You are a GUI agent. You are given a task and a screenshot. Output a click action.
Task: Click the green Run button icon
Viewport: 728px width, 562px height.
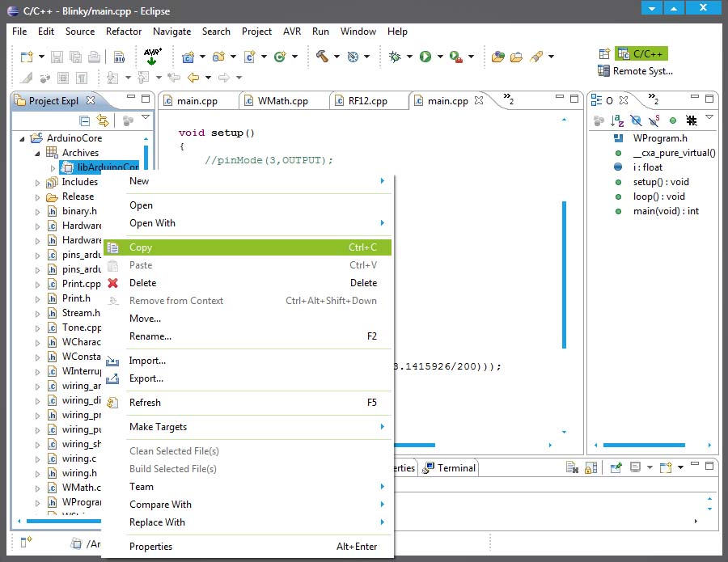425,57
